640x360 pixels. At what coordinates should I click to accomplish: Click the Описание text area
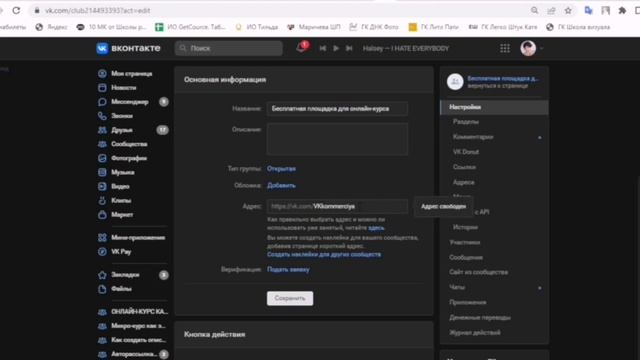pyautogui.click(x=337, y=139)
